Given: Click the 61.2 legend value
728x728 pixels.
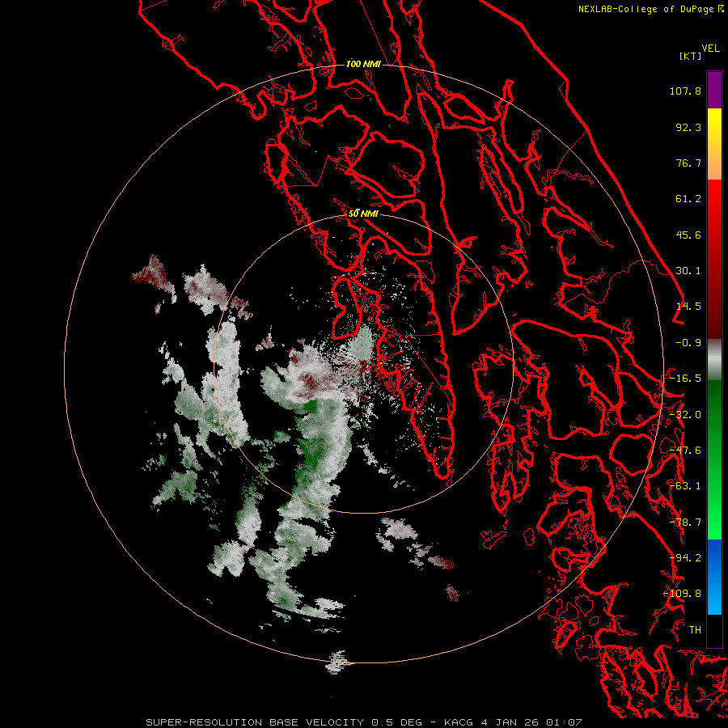Looking at the screenshot, I should pos(688,199).
